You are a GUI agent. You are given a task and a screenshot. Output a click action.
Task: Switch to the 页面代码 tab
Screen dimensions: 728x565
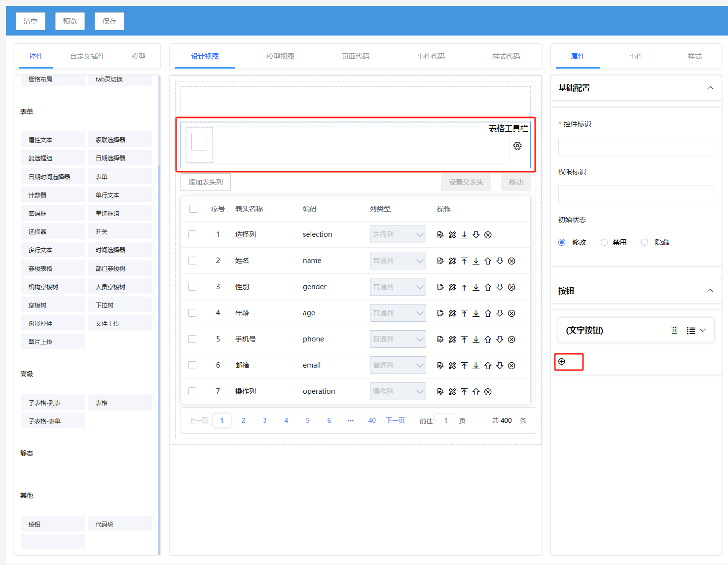[x=355, y=56]
